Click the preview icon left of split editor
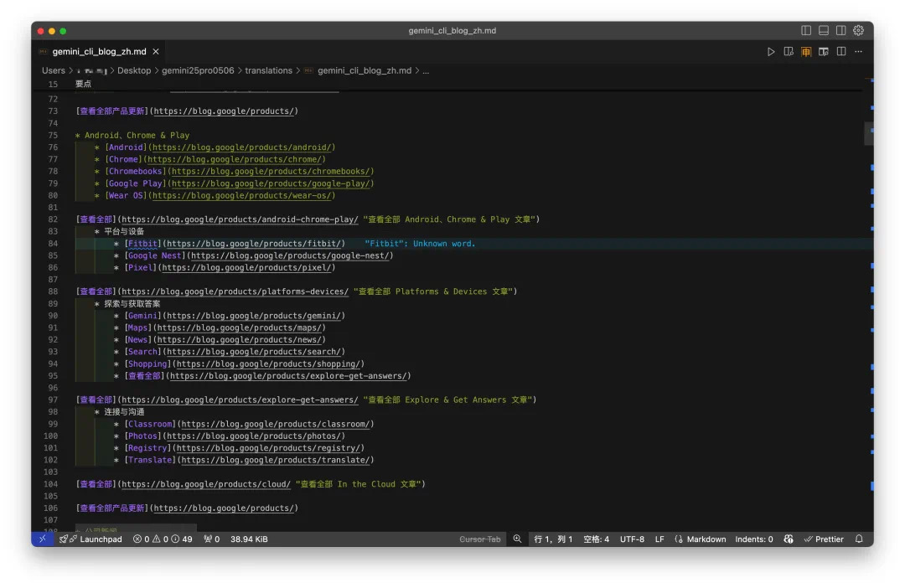 pos(824,51)
